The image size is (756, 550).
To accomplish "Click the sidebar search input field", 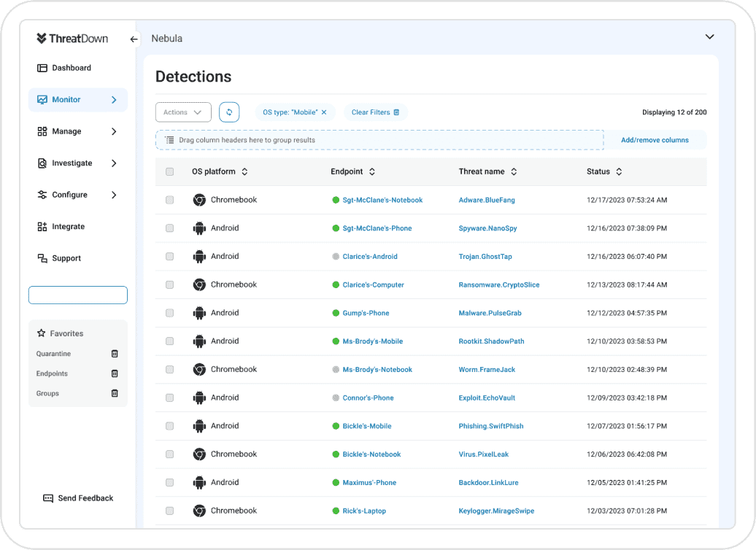I will click(78, 295).
